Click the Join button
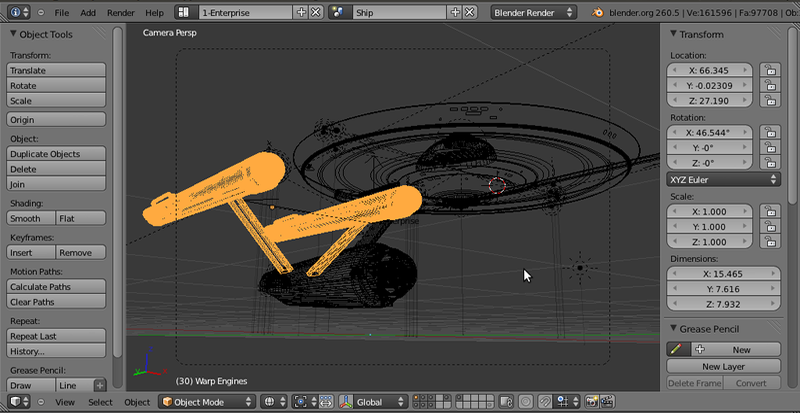This screenshot has height=413, width=800. [56, 184]
